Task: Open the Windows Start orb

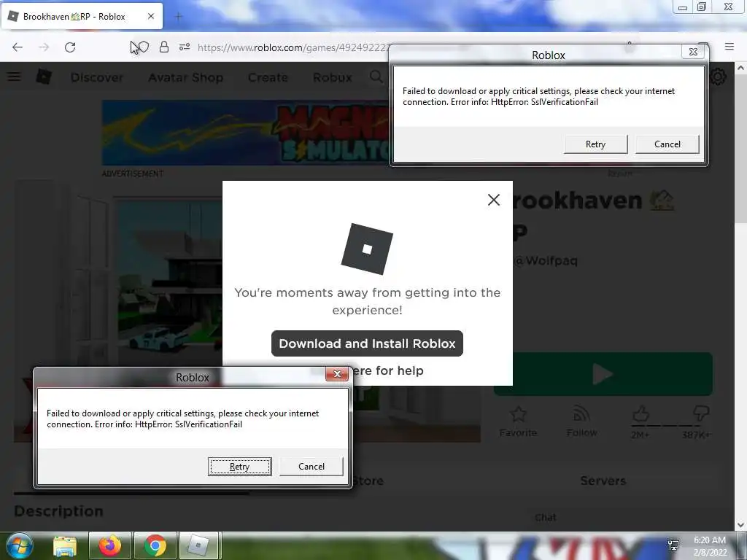Action: tap(20, 545)
